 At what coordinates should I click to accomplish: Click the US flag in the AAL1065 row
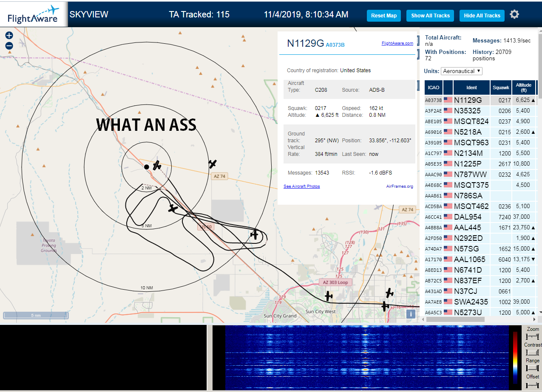448,259
